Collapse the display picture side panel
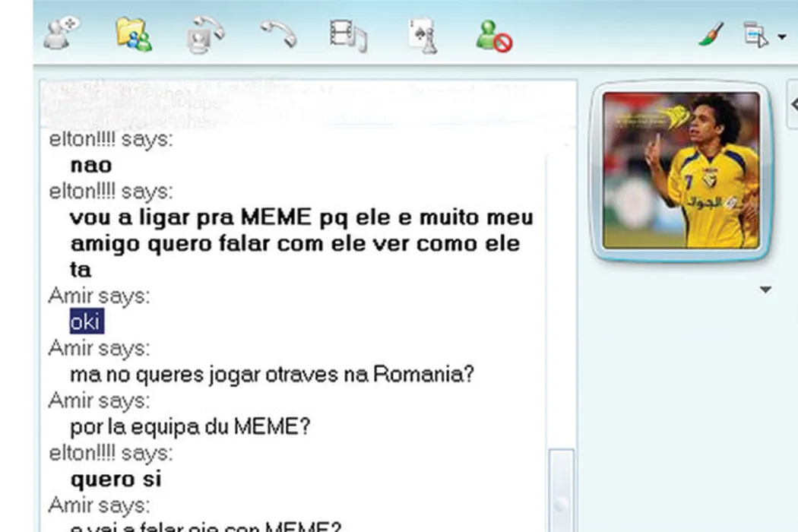The height and width of the screenshot is (532, 798). [x=793, y=105]
